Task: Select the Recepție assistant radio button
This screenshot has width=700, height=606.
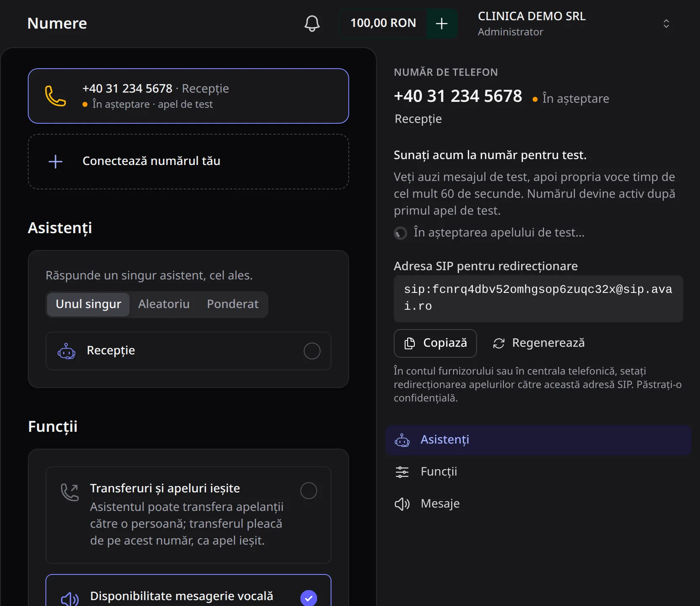Action: tap(312, 351)
